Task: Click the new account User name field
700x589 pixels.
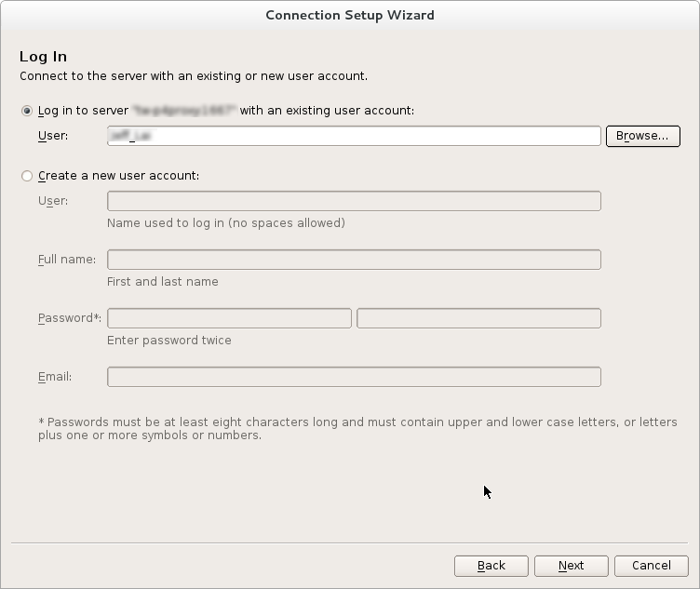Action: coord(354,201)
